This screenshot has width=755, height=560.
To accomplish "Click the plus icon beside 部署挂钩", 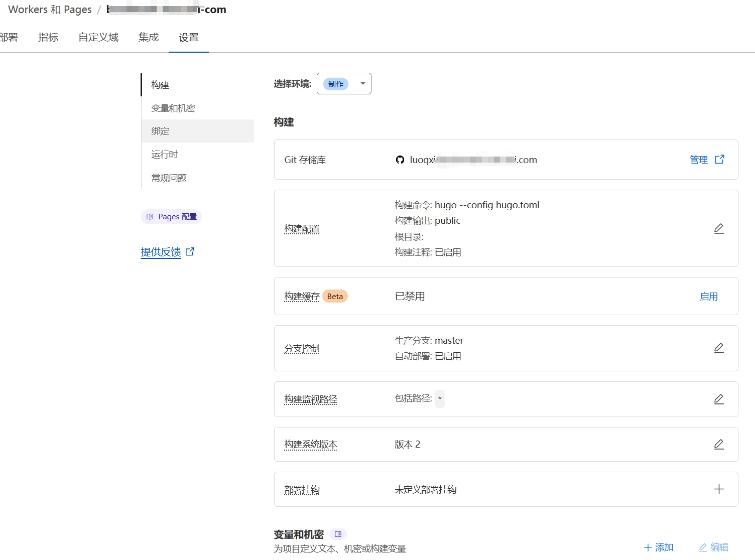I will tap(719, 489).
